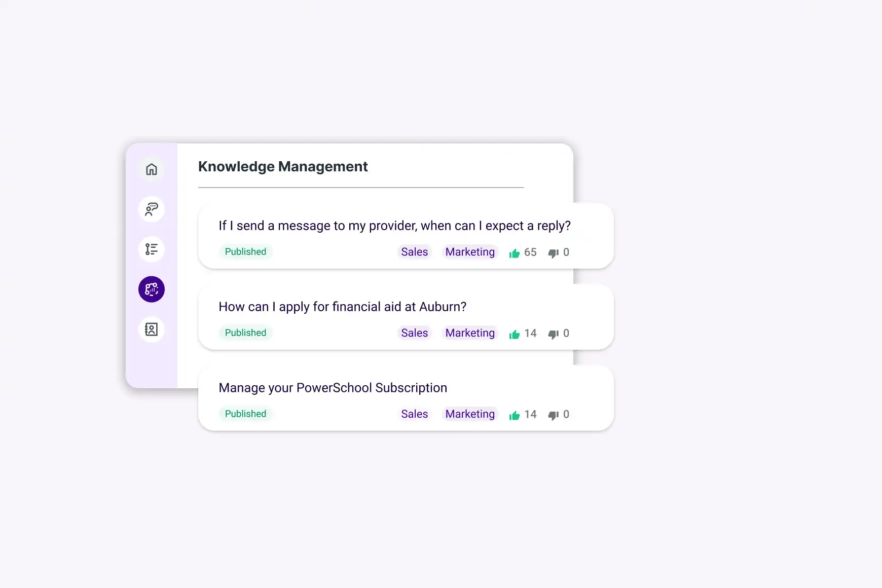Click thumbs down on provider reply article
Image resolution: width=882 pixels, height=588 pixels.
[553, 253]
